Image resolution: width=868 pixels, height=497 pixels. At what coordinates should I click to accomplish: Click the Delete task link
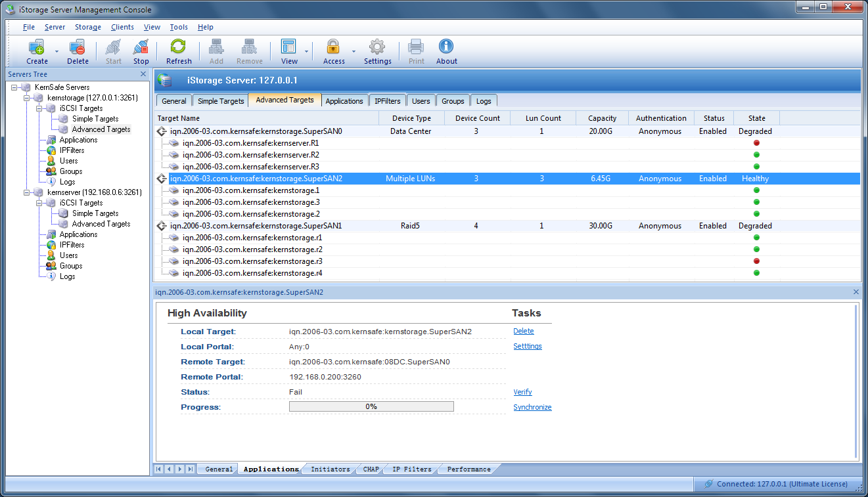coord(524,332)
